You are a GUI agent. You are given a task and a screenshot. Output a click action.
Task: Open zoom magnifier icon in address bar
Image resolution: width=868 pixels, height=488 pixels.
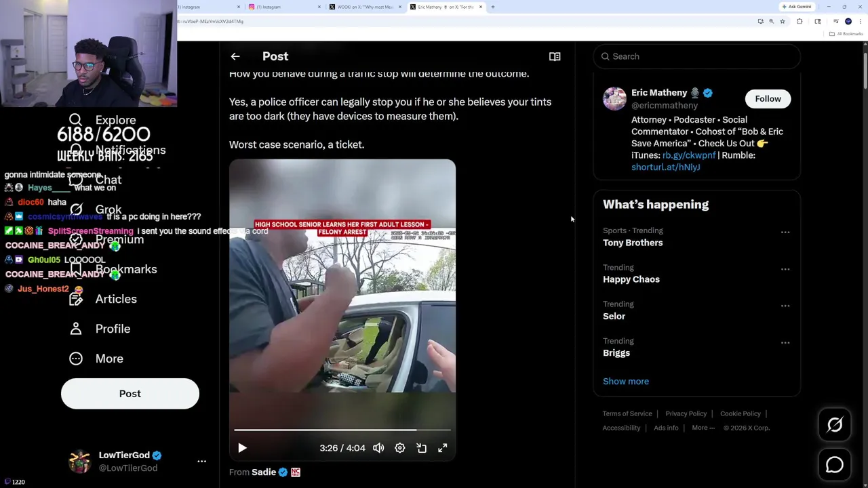click(771, 21)
